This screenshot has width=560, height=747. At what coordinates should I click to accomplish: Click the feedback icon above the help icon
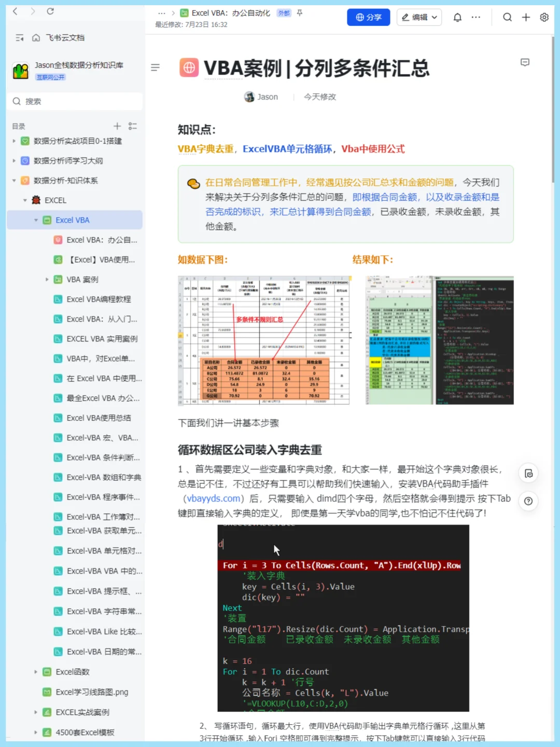528,473
